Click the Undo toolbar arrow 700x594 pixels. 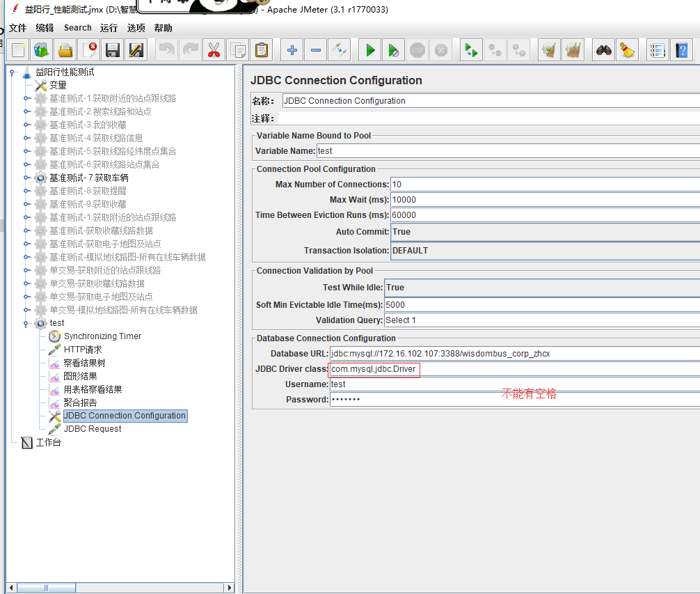(x=167, y=50)
